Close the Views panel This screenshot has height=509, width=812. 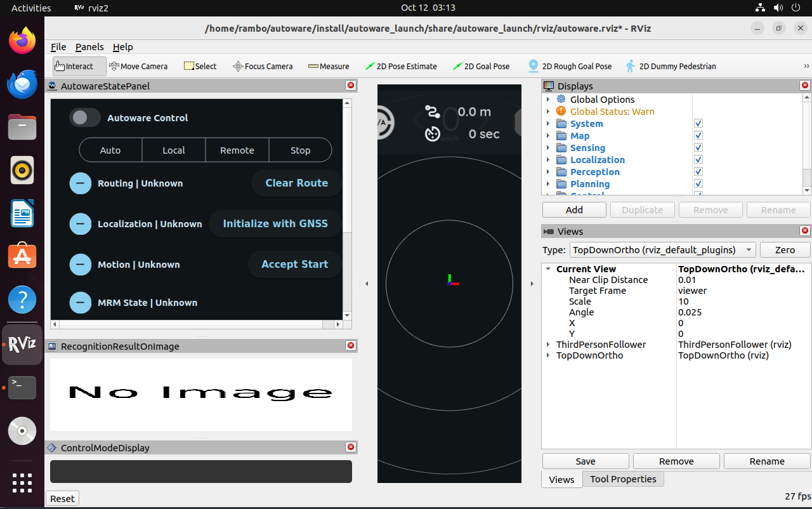[x=805, y=231]
